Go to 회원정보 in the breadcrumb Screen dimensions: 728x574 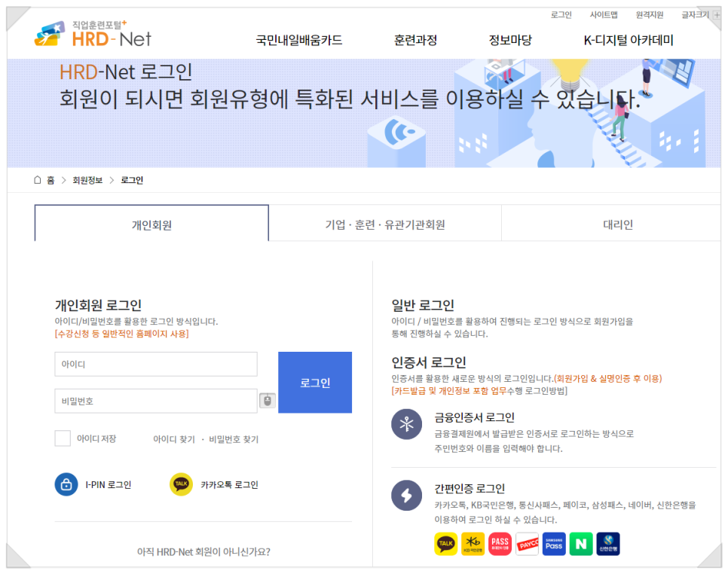click(x=87, y=180)
